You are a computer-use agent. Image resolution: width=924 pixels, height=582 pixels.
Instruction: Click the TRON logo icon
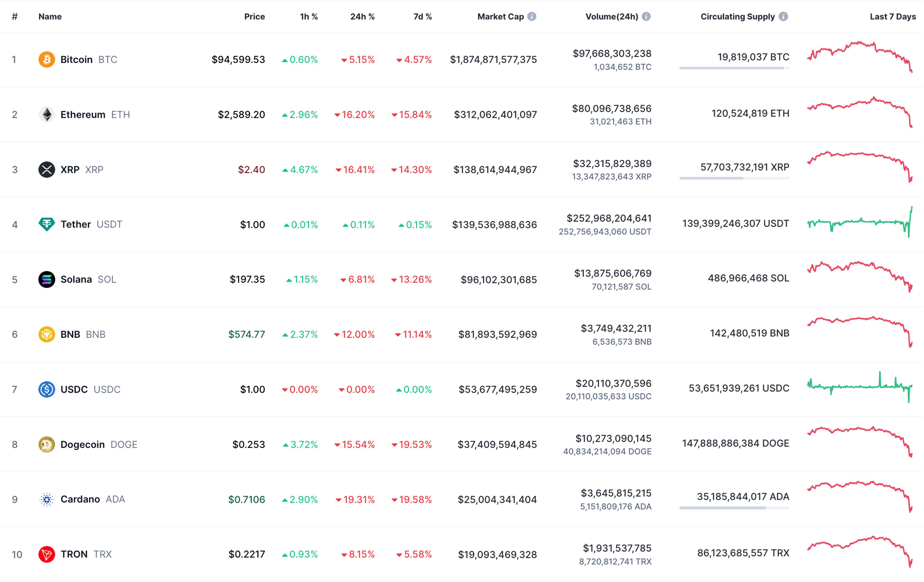pyautogui.click(x=46, y=554)
